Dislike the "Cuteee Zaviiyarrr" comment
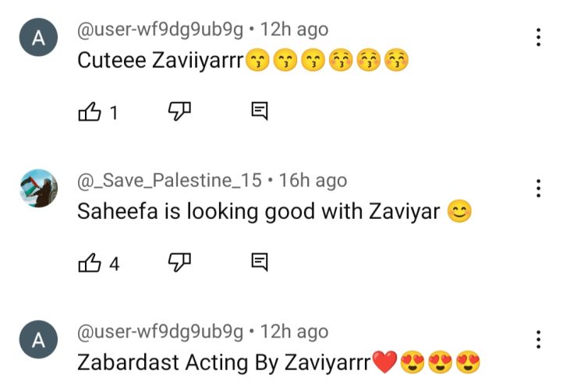577x392 pixels. [x=179, y=111]
